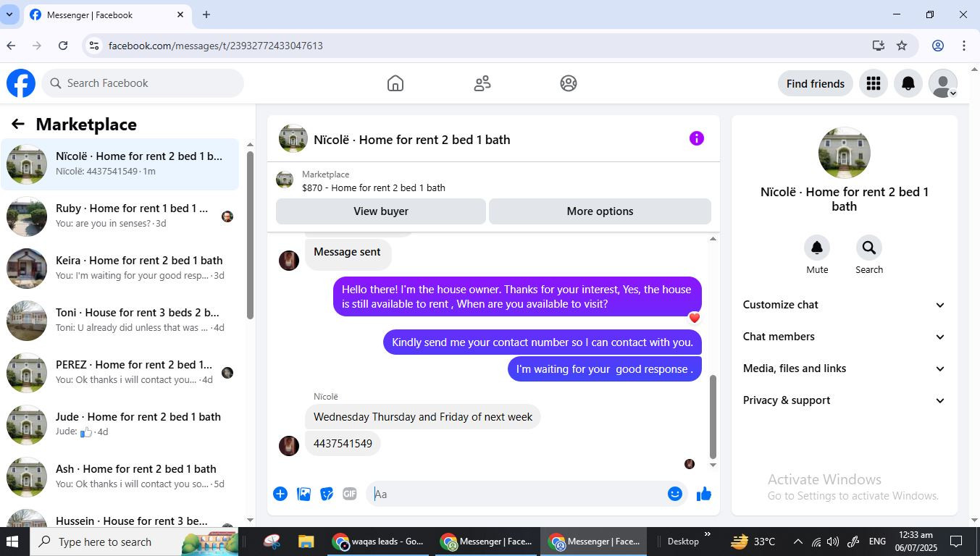Click View buyer button
Image resolution: width=980 pixels, height=556 pixels.
coord(381,211)
